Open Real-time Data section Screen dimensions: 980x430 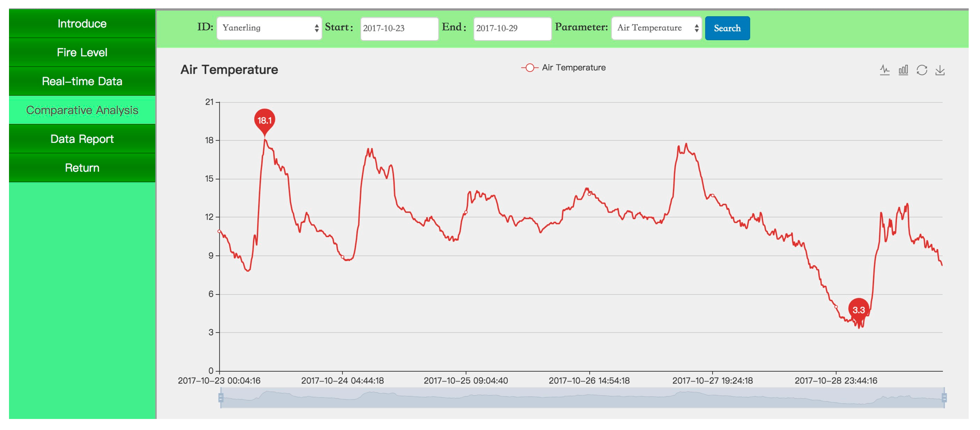tap(82, 81)
